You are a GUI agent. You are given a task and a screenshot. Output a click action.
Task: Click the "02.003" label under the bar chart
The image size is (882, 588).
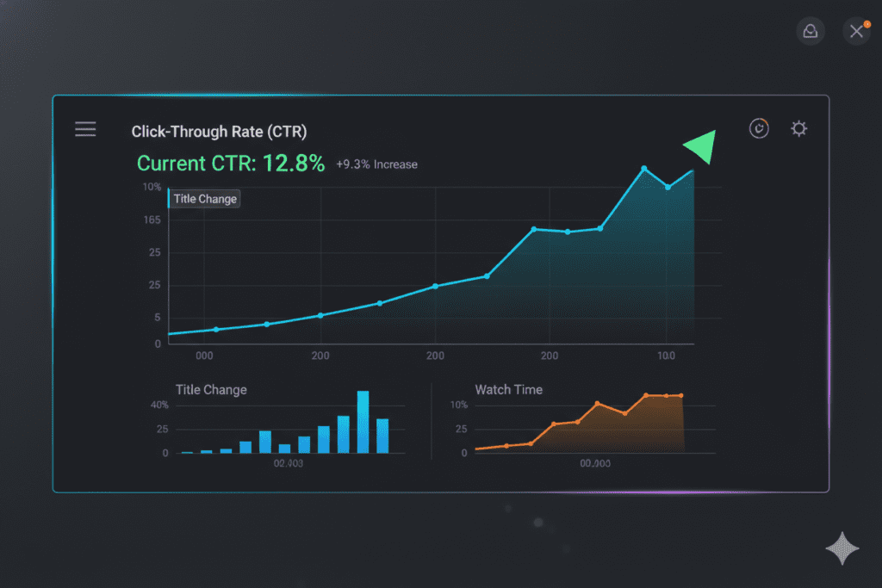coord(289,463)
